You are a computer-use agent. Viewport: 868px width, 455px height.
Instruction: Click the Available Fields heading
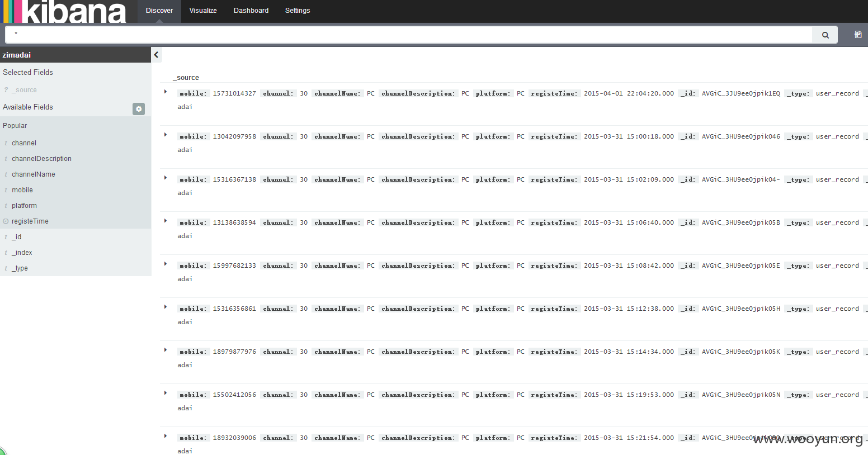[x=28, y=107]
